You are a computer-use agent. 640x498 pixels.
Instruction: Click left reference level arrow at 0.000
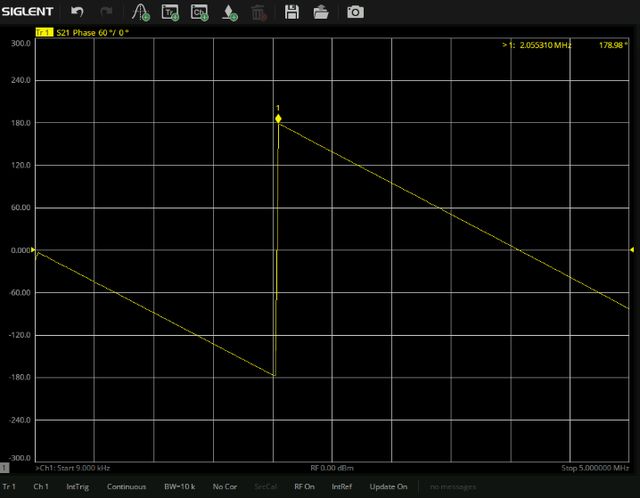coord(33,250)
